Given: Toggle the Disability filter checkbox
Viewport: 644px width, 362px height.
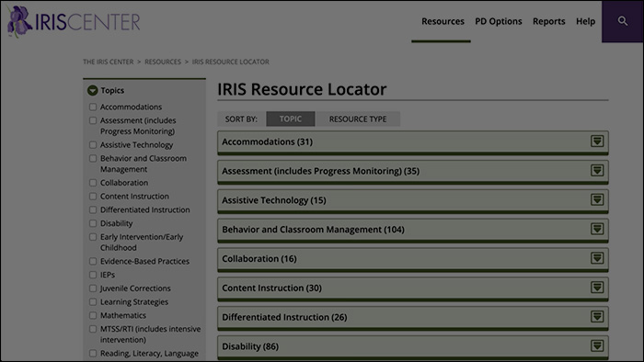Looking at the screenshot, I should (93, 223).
